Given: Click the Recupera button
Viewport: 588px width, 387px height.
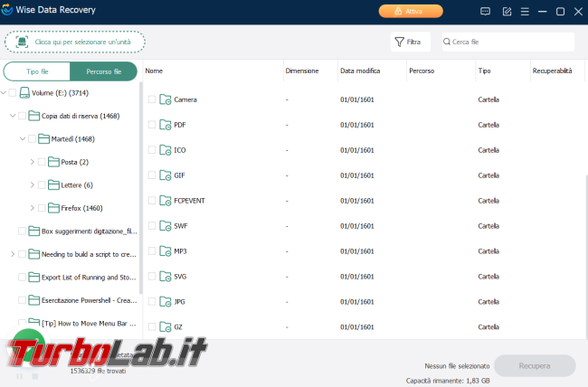Looking at the screenshot, I should tap(535, 365).
